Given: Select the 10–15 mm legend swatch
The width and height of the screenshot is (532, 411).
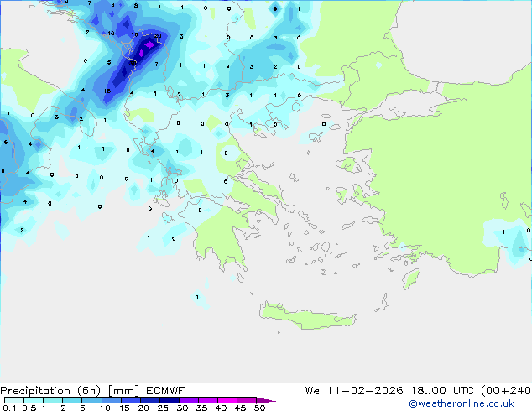Looking at the screenshot, I should tap(111, 400).
